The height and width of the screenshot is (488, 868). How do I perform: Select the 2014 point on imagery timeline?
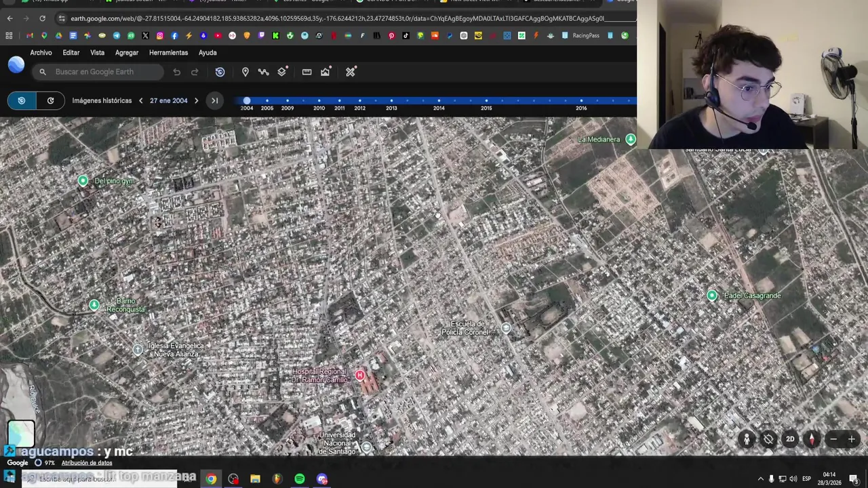[439, 101]
